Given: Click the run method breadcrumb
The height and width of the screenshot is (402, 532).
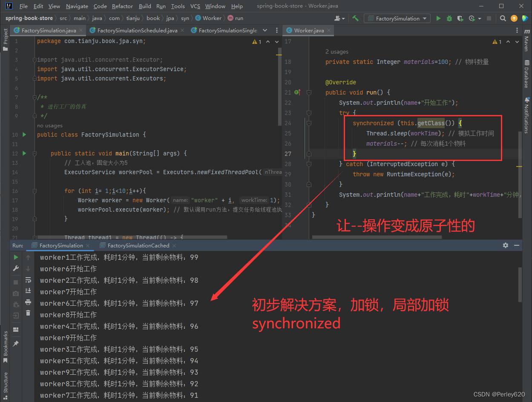Looking at the screenshot, I should (x=235, y=18).
